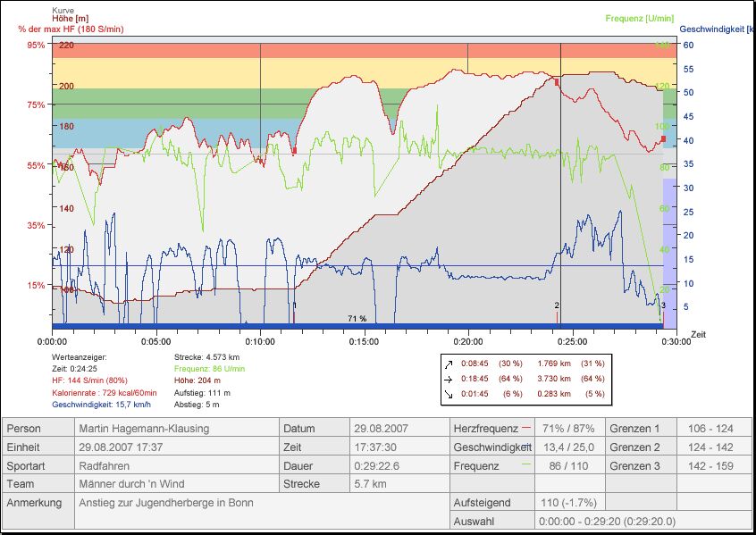Click the ascending arrow icon in stats box

pos(450,364)
